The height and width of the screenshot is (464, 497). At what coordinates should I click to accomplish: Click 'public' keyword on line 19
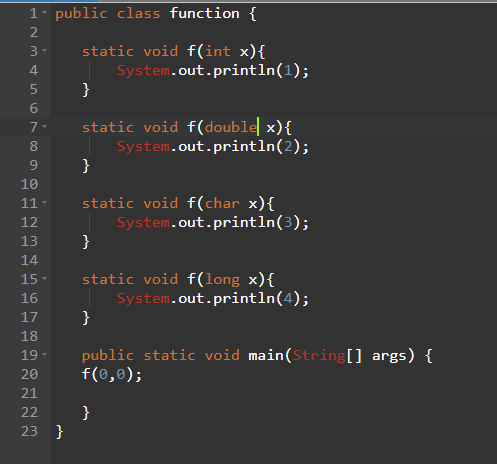[x=108, y=356]
